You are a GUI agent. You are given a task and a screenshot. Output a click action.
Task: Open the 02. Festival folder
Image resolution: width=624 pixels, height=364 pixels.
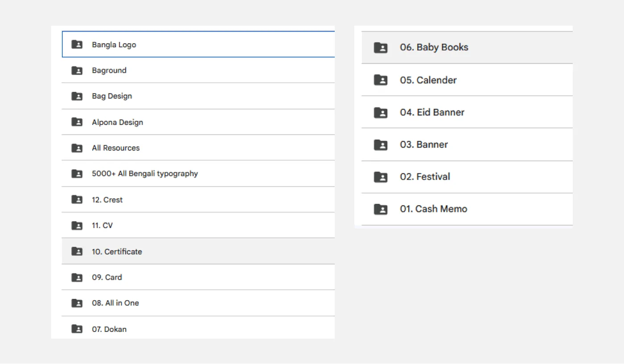click(425, 176)
